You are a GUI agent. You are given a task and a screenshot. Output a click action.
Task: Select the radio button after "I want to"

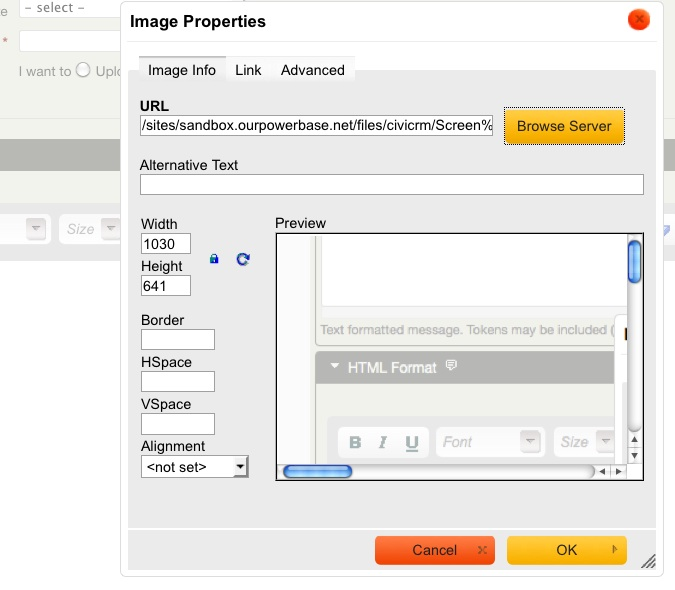[83, 70]
